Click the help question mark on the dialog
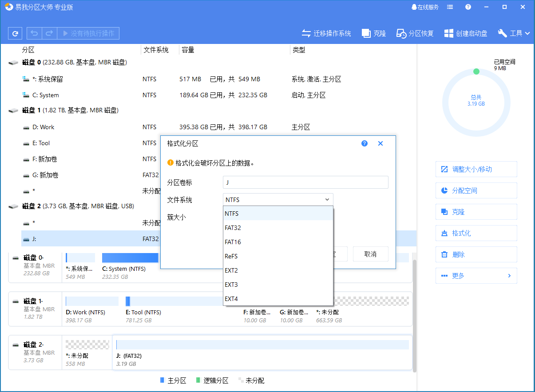The width and height of the screenshot is (535, 392). [x=364, y=143]
